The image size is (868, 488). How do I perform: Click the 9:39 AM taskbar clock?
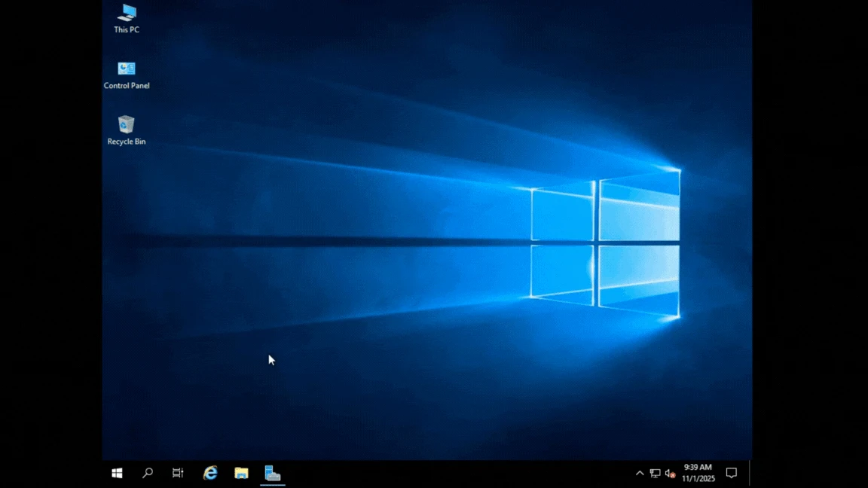pos(698,468)
